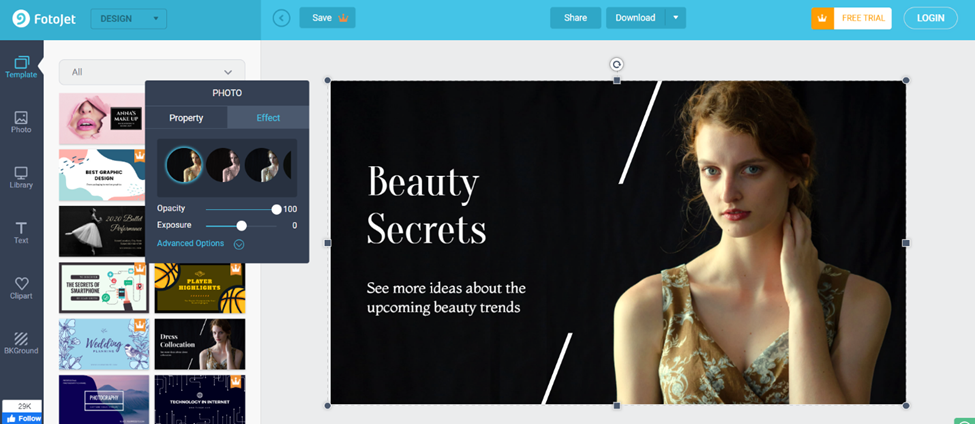Click the upper diagonal white line

point(640,132)
